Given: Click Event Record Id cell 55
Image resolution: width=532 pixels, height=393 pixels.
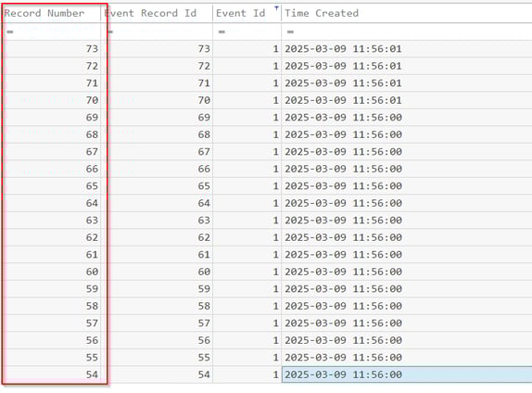Looking at the screenshot, I should tap(157, 358).
